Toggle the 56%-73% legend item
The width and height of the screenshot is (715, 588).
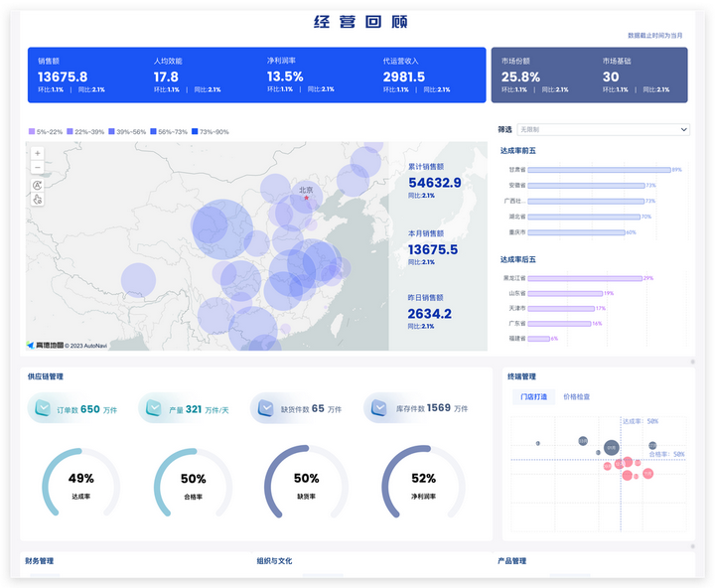pyautogui.click(x=169, y=131)
